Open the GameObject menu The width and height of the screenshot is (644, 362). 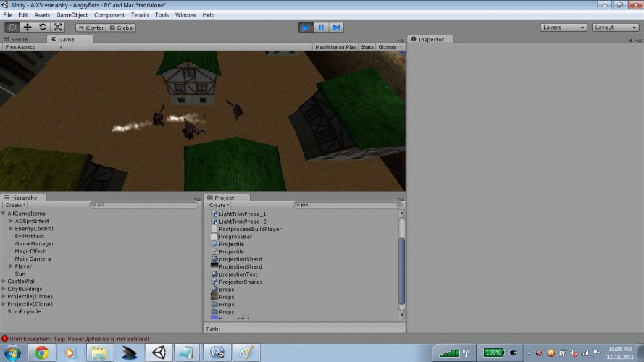[72, 14]
